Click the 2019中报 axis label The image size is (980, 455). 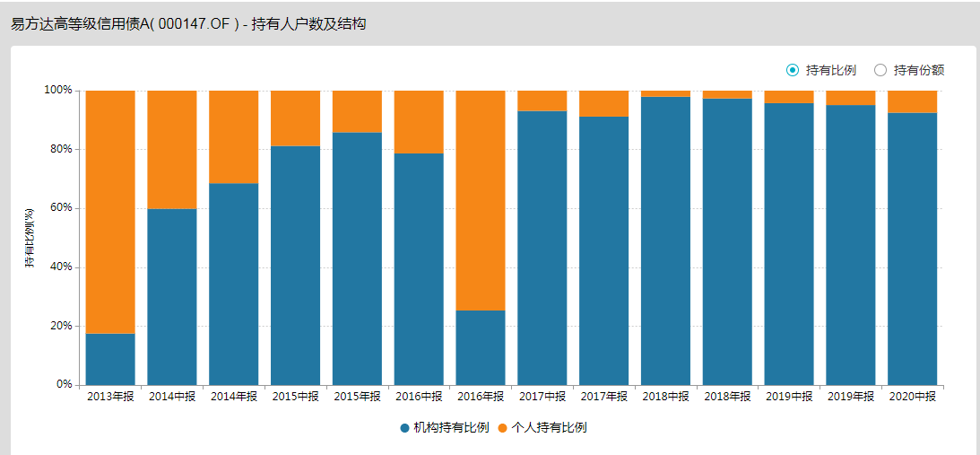point(789,397)
